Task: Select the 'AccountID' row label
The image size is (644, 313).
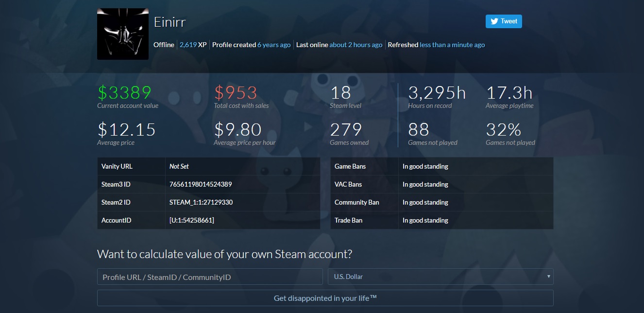Action: tap(117, 220)
